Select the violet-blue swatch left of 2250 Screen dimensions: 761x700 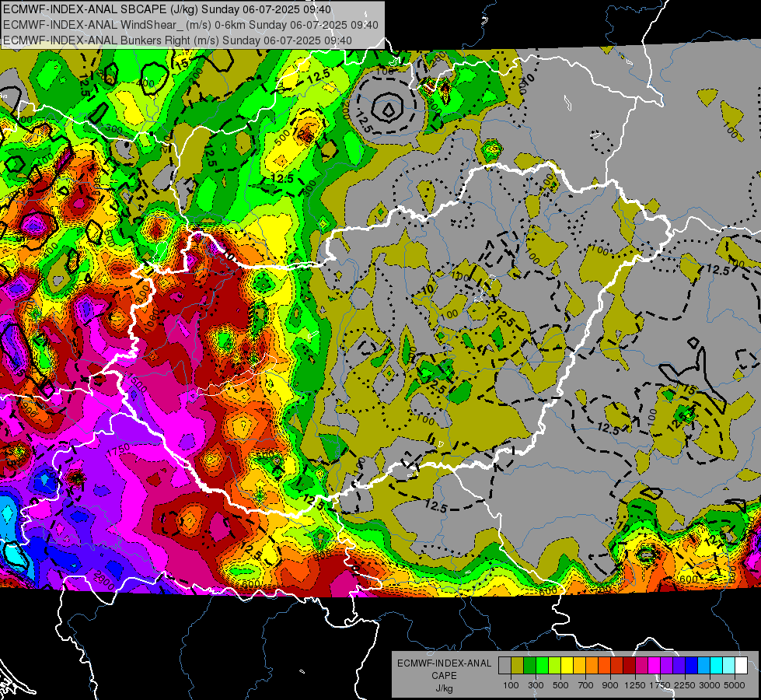point(679,665)
